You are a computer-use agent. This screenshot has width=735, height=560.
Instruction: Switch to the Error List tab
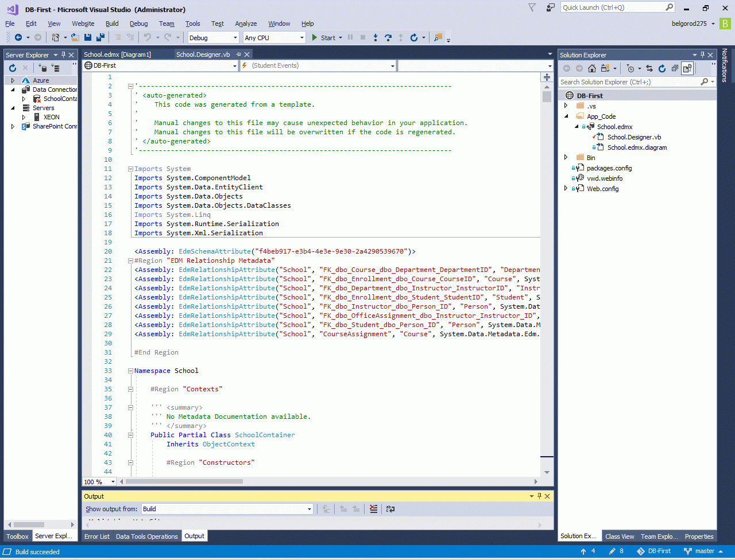pos(96,536)
